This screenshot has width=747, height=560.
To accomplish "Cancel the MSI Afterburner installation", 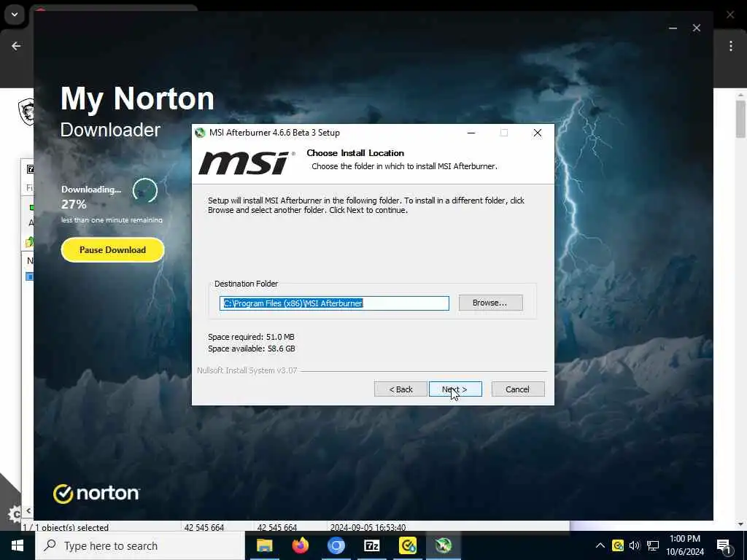I will tap(518, 389).
